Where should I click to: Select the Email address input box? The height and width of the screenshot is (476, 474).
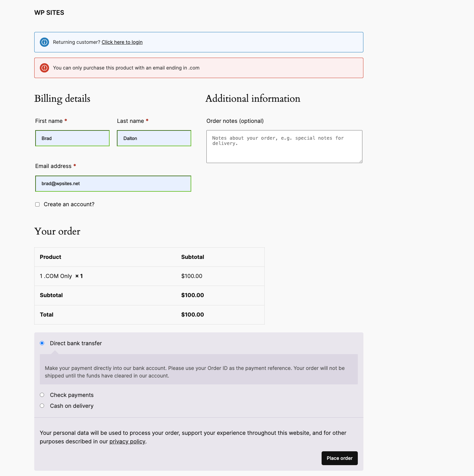tap(113, 183)
